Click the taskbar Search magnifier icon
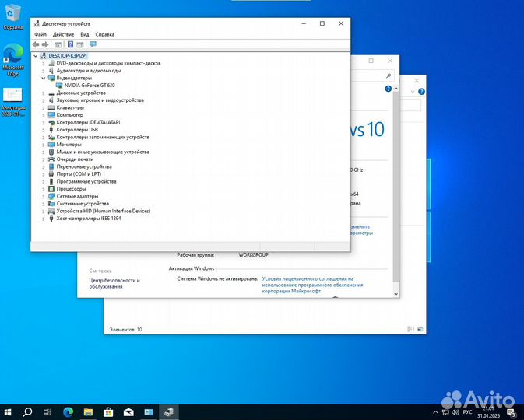The width and height of the screenshot is (524, 420). (x=27, y=411)
